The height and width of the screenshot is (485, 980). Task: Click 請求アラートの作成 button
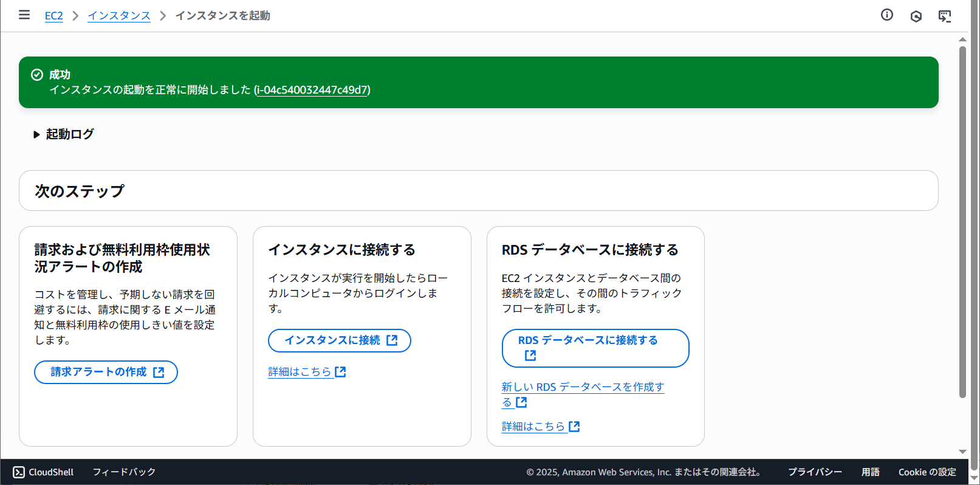(106, 372)
